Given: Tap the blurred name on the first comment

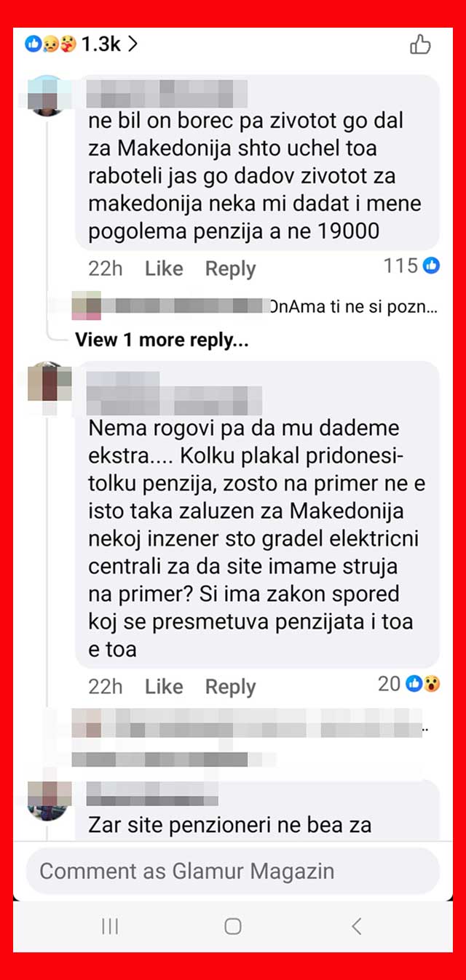Looking at the screenshot, I should pyautogui.click(x=167, y=94).
